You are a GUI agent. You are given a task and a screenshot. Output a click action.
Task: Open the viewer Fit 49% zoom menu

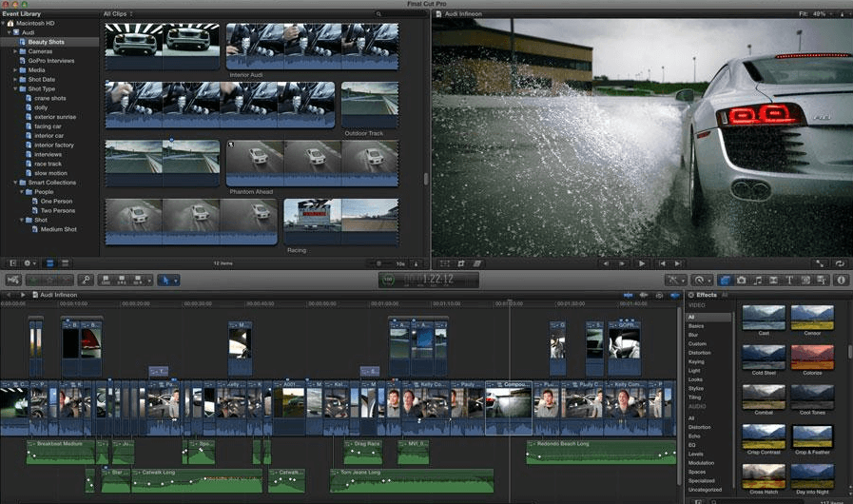pyautogui.click(x=817, y=13)
